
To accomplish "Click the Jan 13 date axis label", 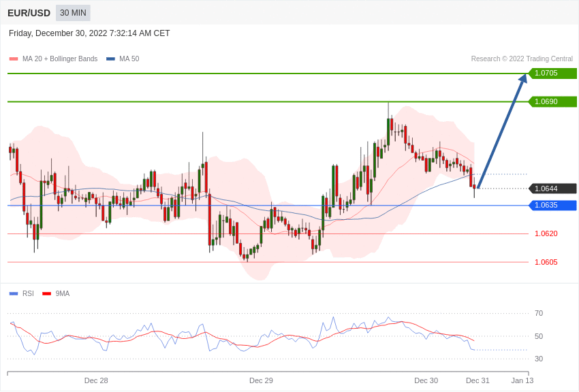I will click(x=522, y=380).
